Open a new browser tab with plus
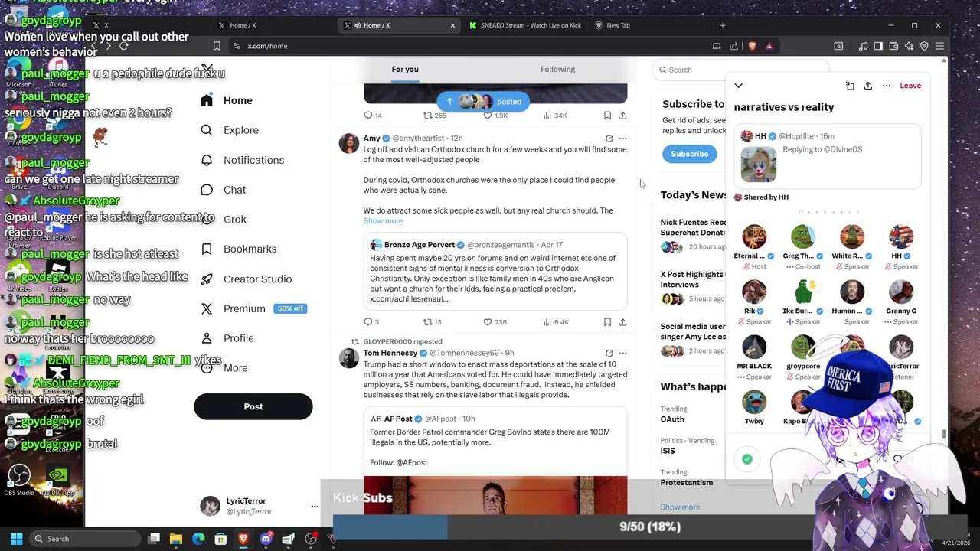Image resolution: width=980 pixels, height=551 pixels. point(722,25)
